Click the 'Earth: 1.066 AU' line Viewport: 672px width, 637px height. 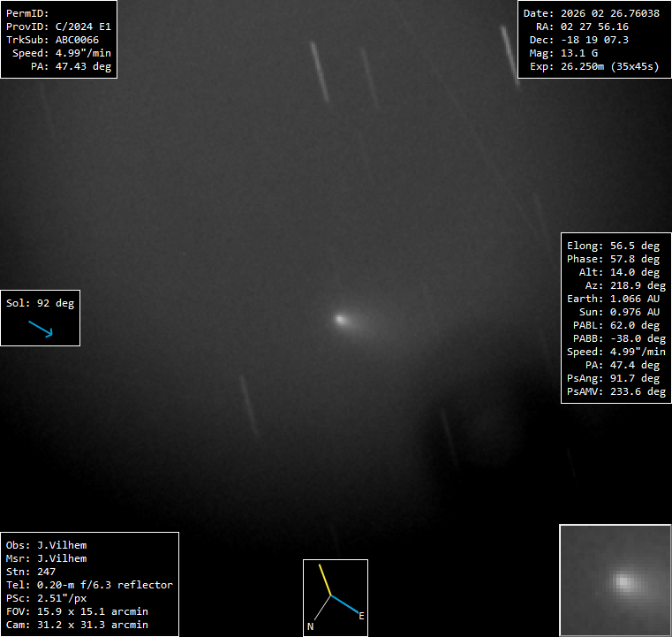pyautogui.click(x=614, y=299)
